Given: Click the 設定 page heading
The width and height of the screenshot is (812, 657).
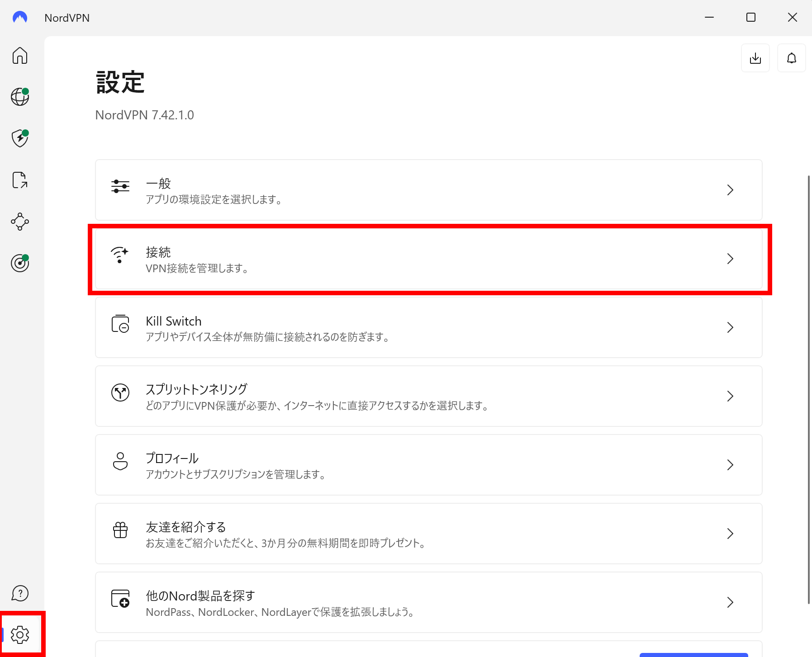Looking at the screenshot, I should coord(120,82).
